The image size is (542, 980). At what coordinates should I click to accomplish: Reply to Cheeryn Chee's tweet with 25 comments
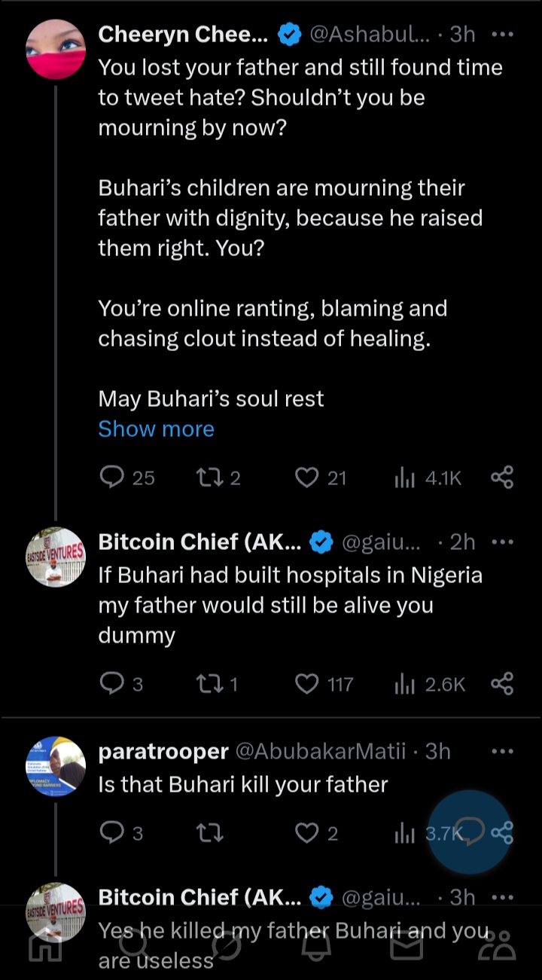[x=112, y=478]
